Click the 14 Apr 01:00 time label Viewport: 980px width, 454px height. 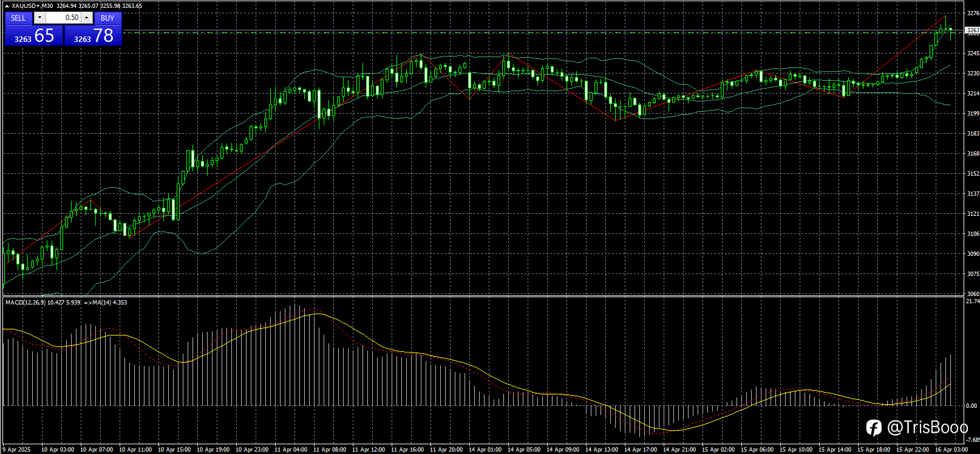click(x=485, y=450)
